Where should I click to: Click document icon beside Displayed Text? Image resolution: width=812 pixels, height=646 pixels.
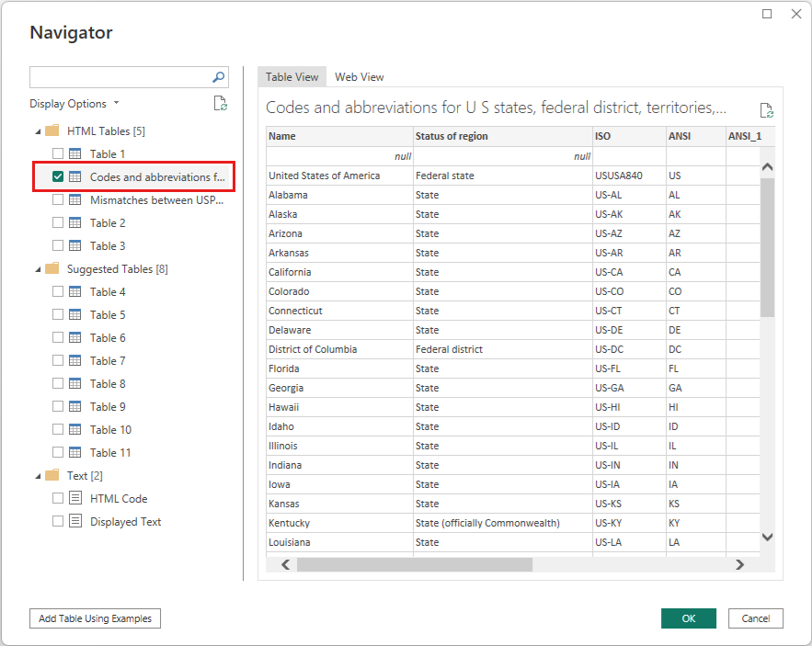point(75,521)
